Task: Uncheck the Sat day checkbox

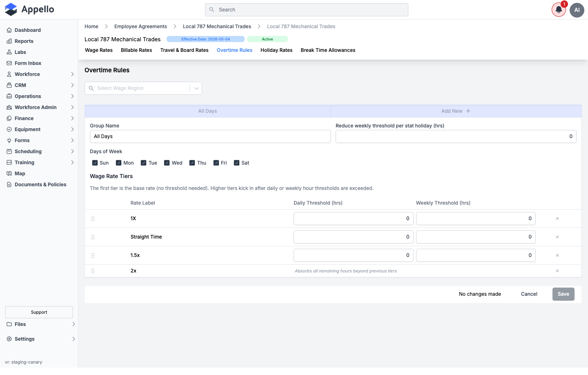Action: tap(236, 163)
